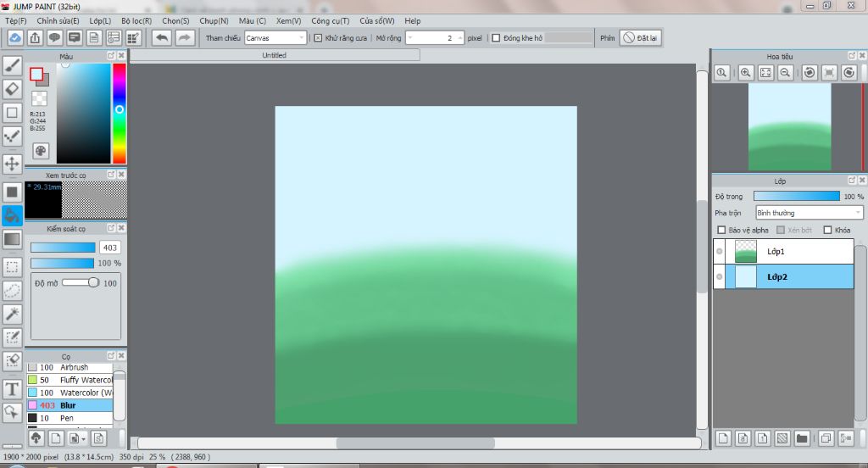Select the Magic Wand tool
The height and width of the screenshot is (468, 868).
click(12, 314)
